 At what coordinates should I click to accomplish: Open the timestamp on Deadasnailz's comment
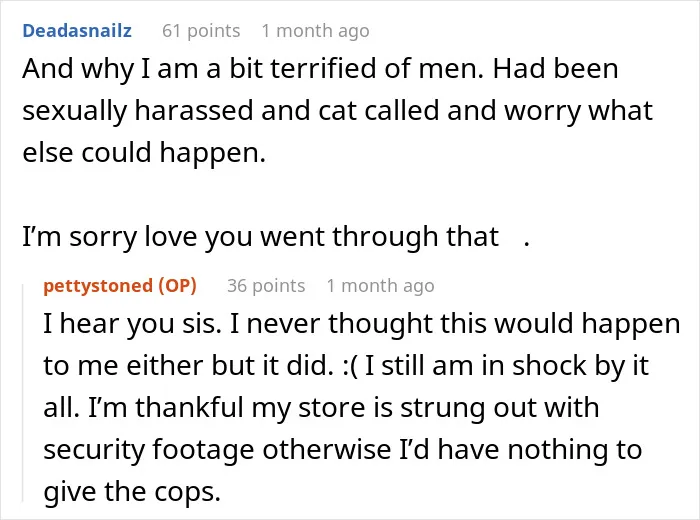pos(316,31)
